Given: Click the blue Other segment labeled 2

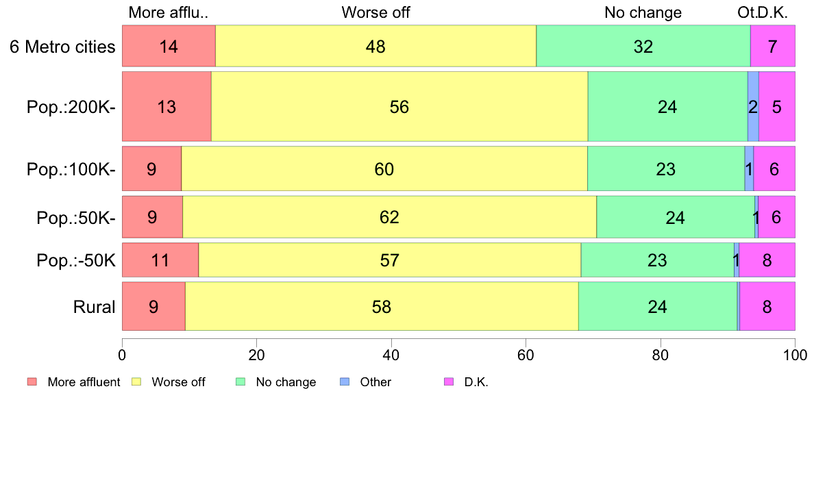Looking at the screenshot, I should click(x=753, y=107).
